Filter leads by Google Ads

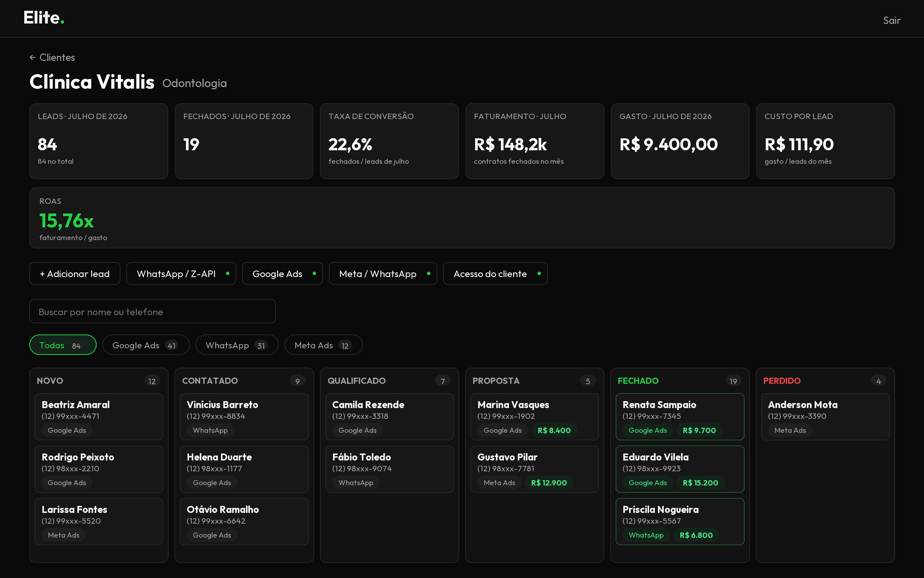pyautogui.click(x=146, y=345)
